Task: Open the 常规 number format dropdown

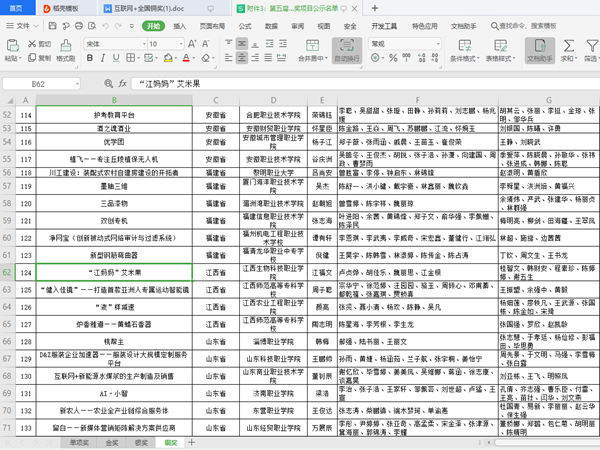Action: point(438,44)
